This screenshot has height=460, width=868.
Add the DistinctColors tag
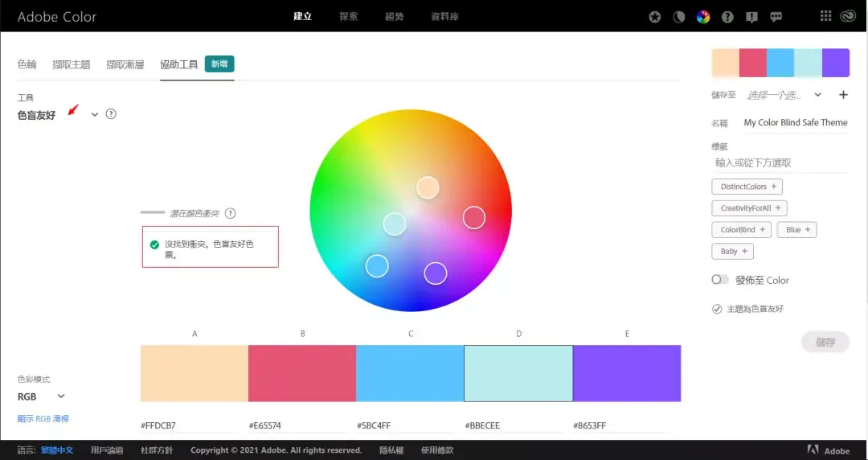[x=747, y=187]
